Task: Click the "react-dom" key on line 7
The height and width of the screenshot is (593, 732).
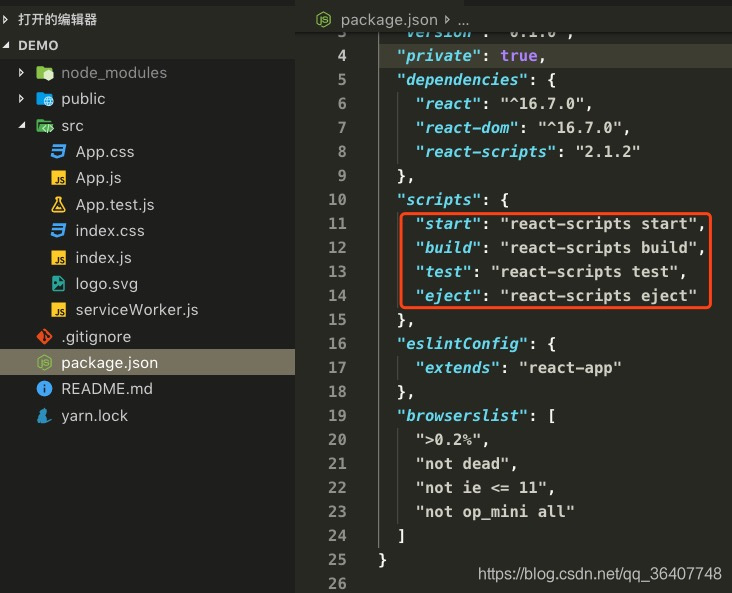Action: 466,127
